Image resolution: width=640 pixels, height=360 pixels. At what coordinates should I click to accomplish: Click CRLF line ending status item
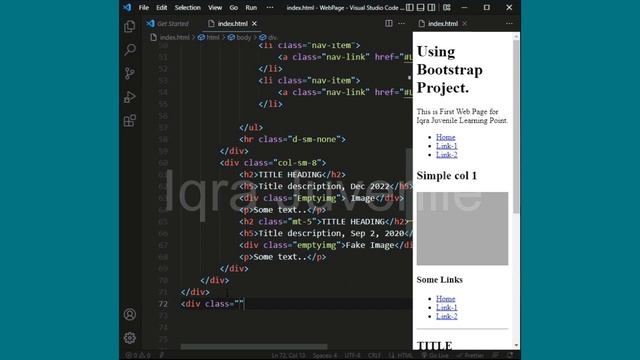pyautogui.click(x=374, y=356)
